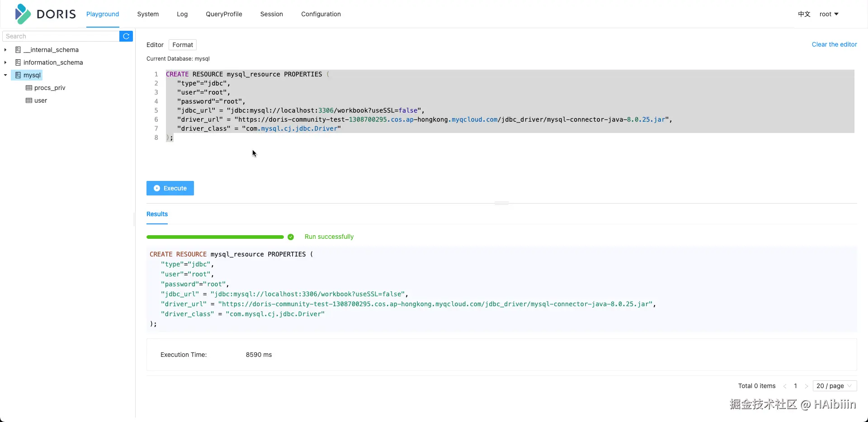Click the Search input field
This screenshot has height=422, width=868.
61,36
